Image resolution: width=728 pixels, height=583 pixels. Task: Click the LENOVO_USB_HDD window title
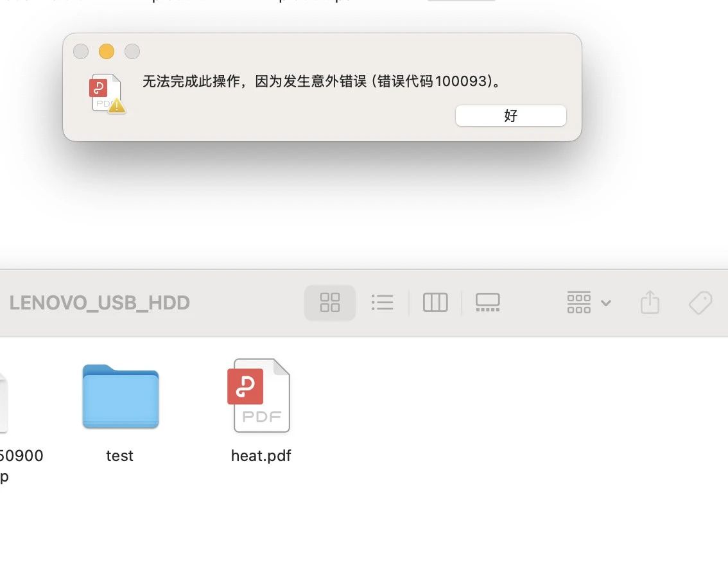(x=100, y=303)
